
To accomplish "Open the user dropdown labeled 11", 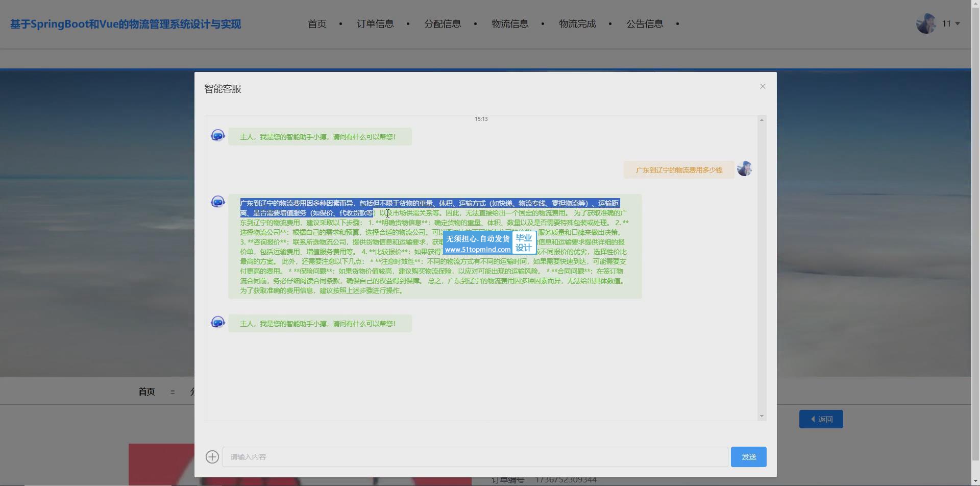I will pyautogui.click(x=951, y=23).
